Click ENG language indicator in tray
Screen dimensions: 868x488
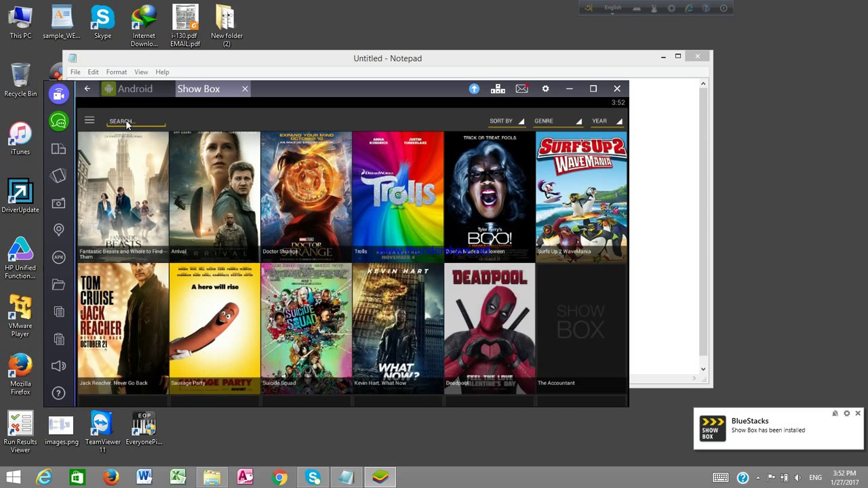pyautogui.click(x=816, y=478)
